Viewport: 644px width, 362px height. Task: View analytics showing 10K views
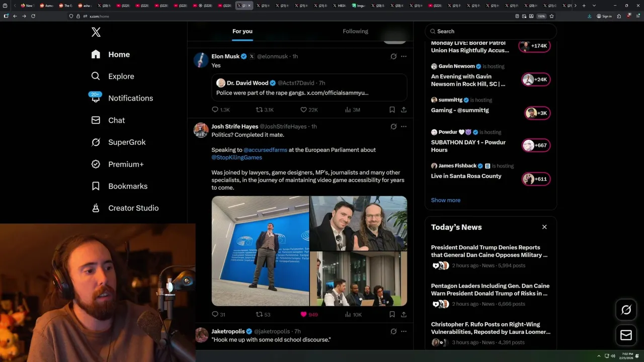(x=353, y=314)
